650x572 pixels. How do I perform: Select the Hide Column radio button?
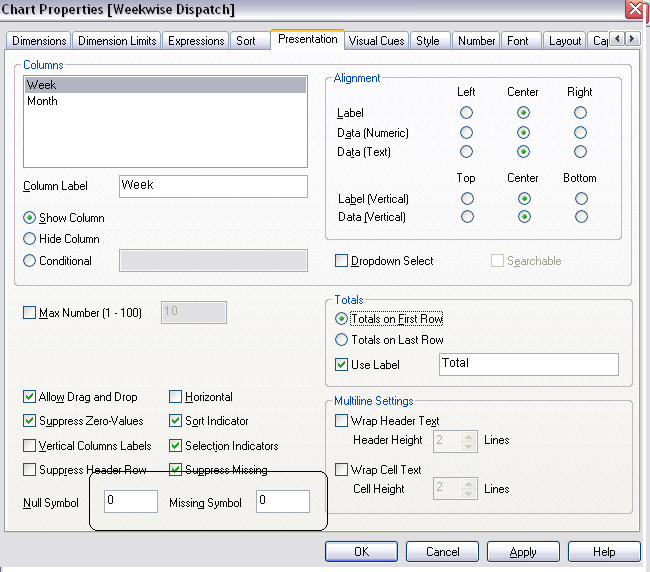click(x=30, y=239)
